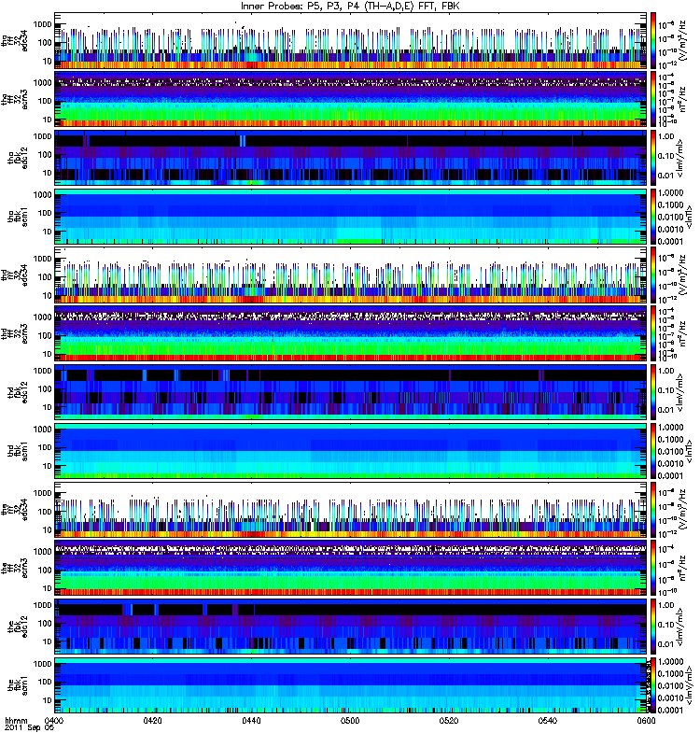Click the 'tha fbk edc12' y-axis label
This screenshot has width=700, height=747.
click(x=18, y=158)
